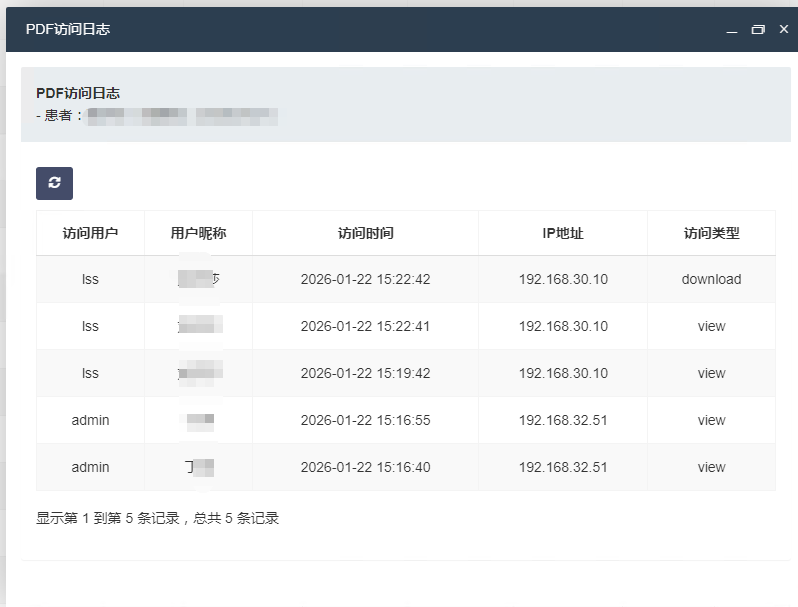Close the PDF访问日志 dialog

[x=783, y=30]
